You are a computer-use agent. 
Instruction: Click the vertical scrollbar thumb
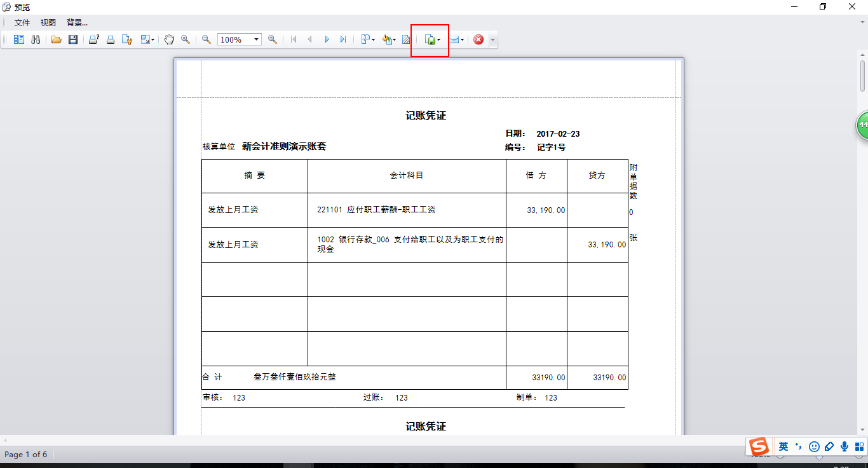click(863, 76)
